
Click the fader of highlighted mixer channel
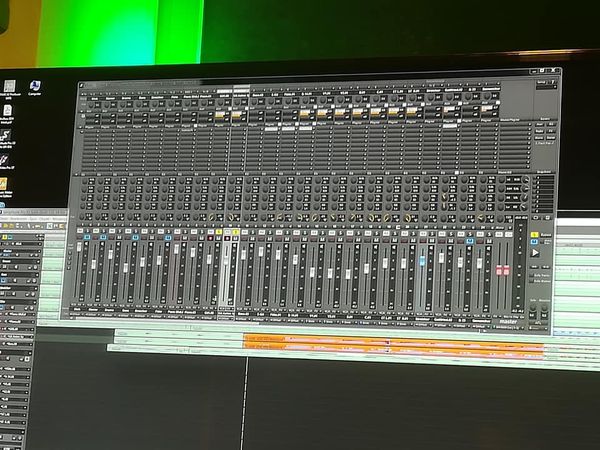coord(226,259)
